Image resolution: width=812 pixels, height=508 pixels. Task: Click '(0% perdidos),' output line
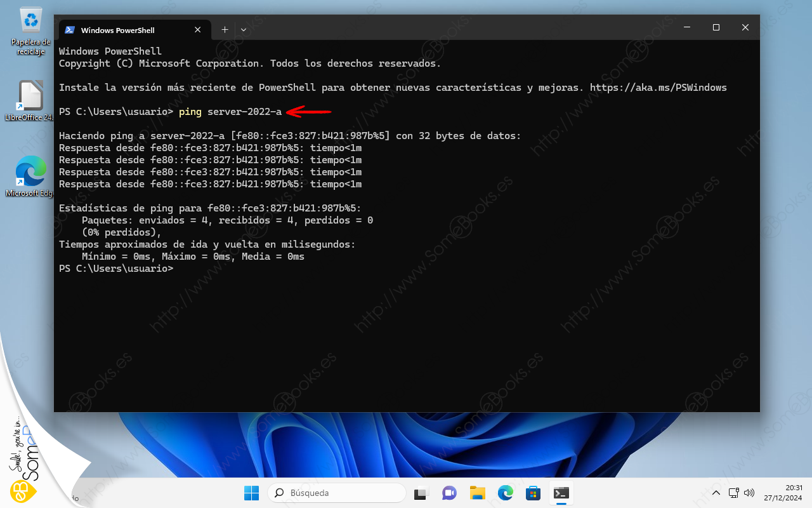point(122,232)
